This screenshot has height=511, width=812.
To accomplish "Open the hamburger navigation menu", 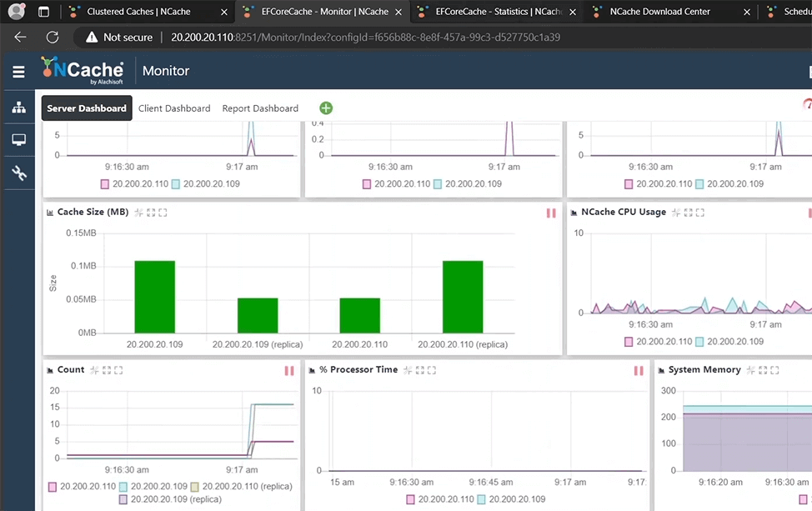I will point(18,72).
